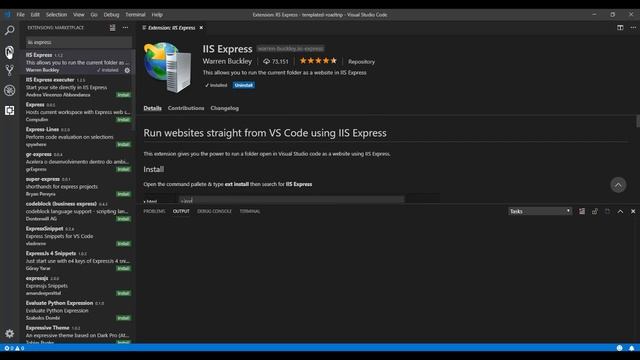The image size is (640, 360).
Task: Install ExpressJs 4 Snippets extension
Action: coord(123,268)
